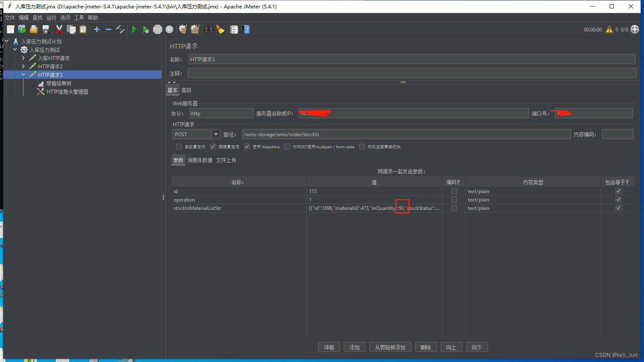The height and width of the screenshot is (362, 644).
Task: Switch to the 文件上传 tab
Action: point(226,160)
